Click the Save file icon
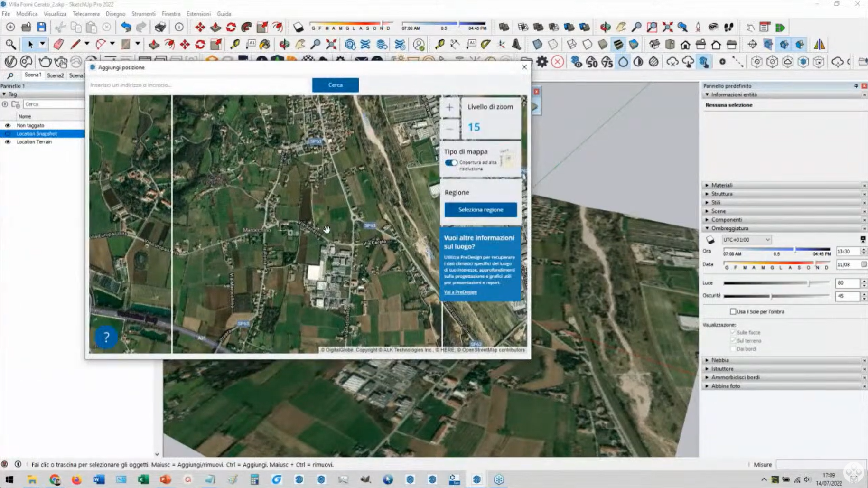Viewport: 868px width, 488px height. [x=42, y=27]
